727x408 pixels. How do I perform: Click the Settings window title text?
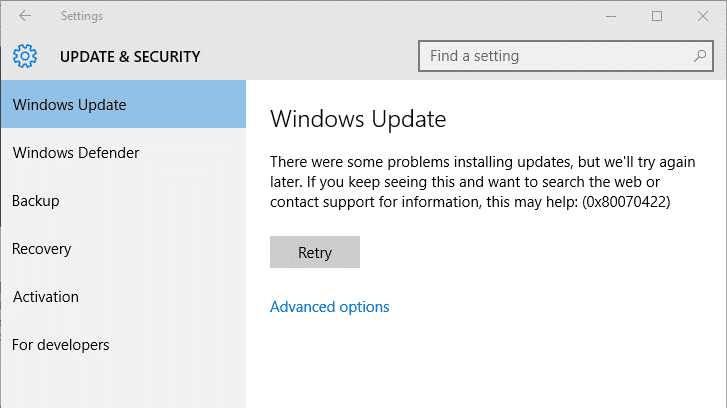click(x=82, y=16)
